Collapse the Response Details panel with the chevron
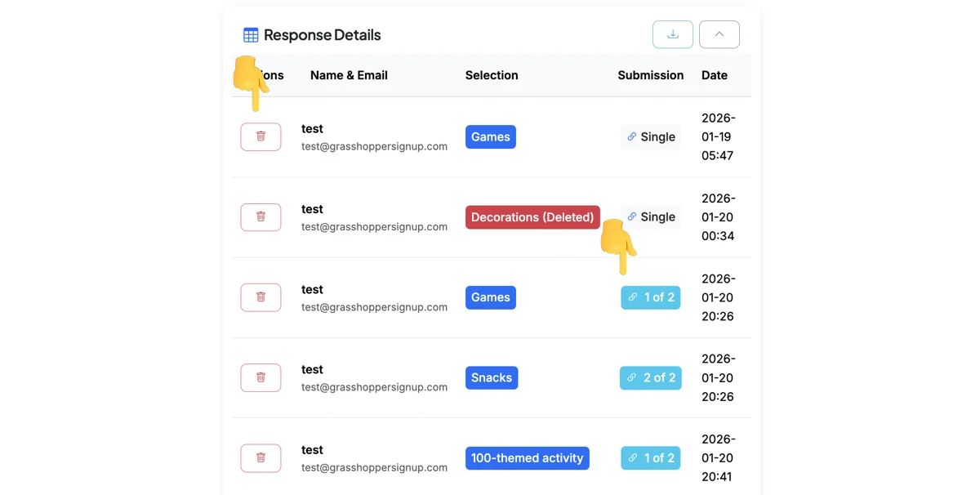 click(x=719, y=34)
